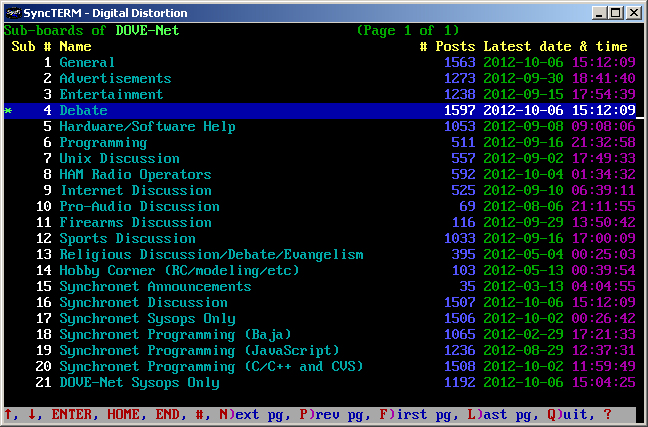Select the Entertainment sub-board entry
648x427 pixels.
(x=111, y=94)
